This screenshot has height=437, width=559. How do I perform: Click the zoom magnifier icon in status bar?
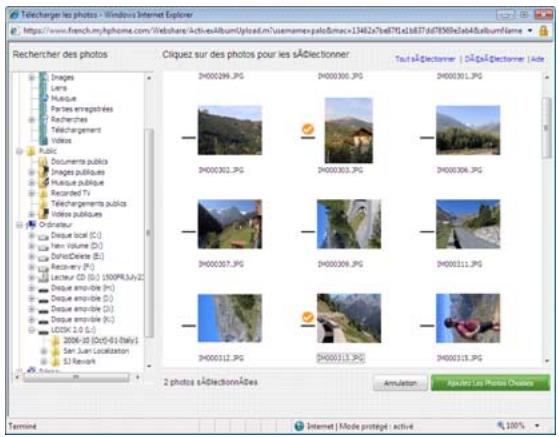tap(501, 425)
